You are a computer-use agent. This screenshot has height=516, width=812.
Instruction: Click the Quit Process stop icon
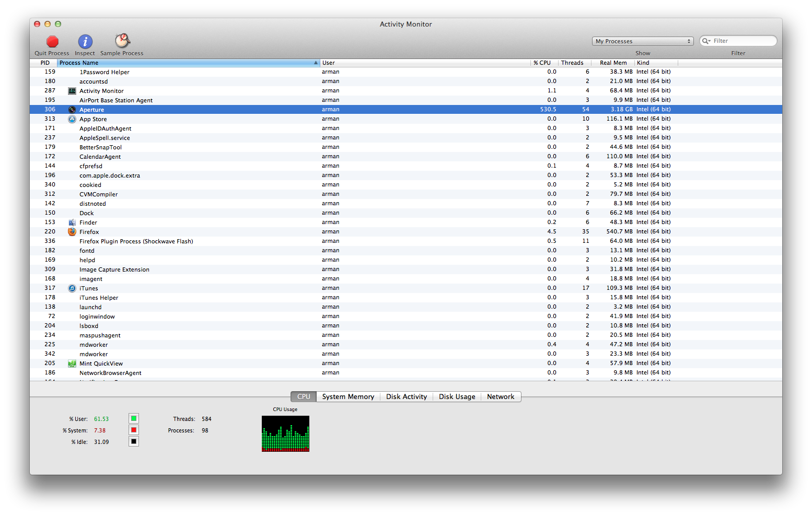[x=52, y=41]
